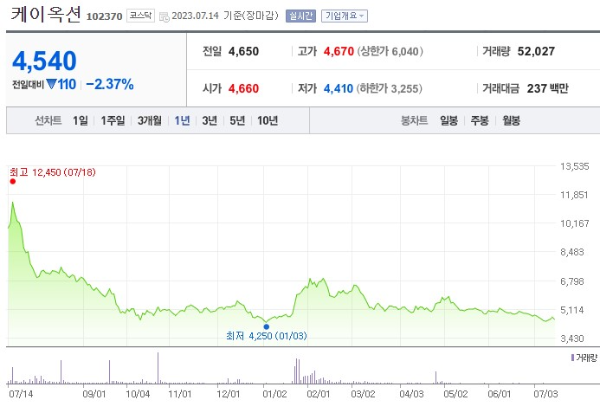The image size is (600, 411).
Task: Click the 저가 4,410 value
Action: (338, 88)
